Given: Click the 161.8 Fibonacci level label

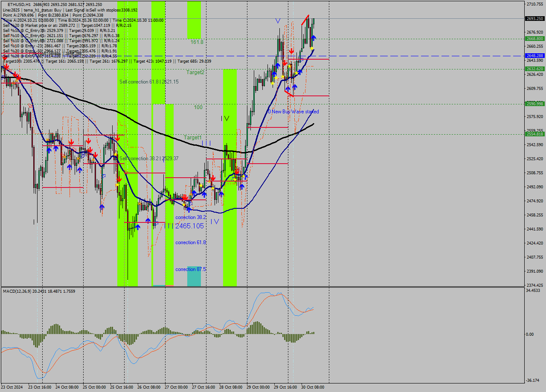Looking at the screenshot, I should [197, 42].
